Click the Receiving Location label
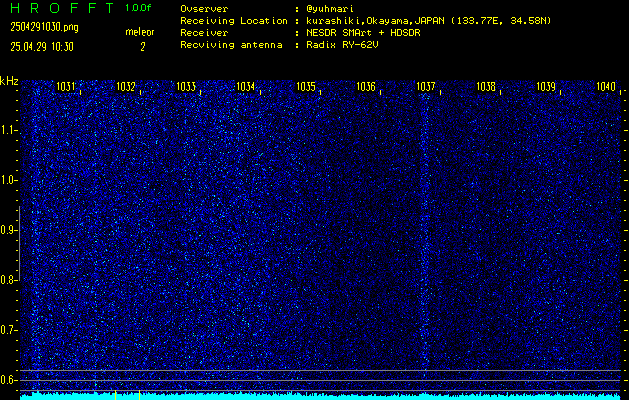This screenshot has width=629, height=400. (x=234, y=21)
